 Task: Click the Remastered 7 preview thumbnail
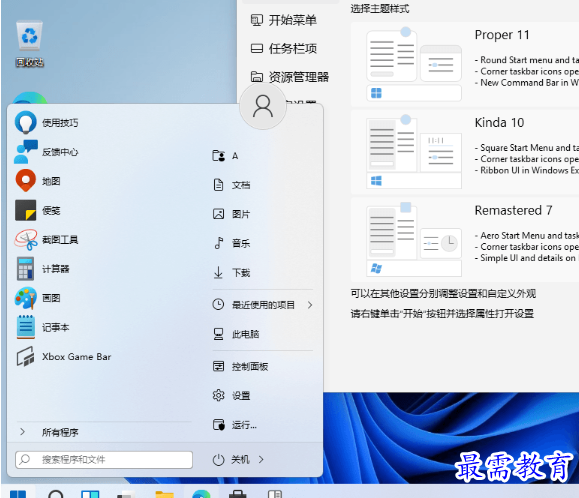pyautogui.click(x=414, y=240)
